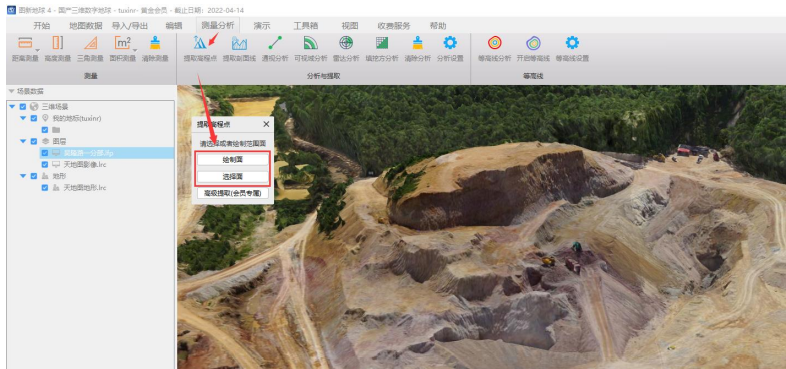Screen dimensions: 786x369
Task: Select the 三角测量 triangle measure tool
Action: pos(90,49)
